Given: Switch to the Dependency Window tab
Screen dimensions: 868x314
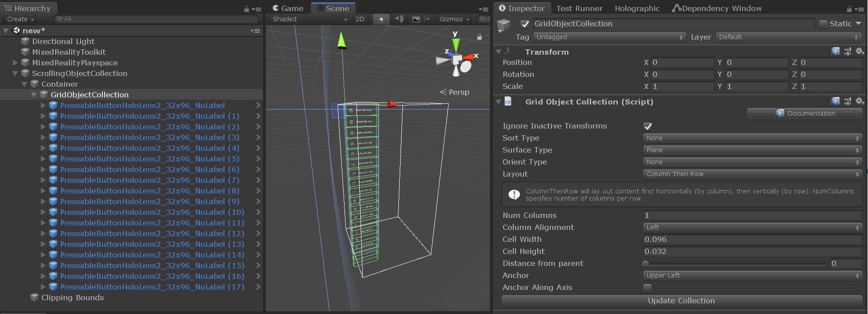Looking at the screenshot, I should (717, 8).
